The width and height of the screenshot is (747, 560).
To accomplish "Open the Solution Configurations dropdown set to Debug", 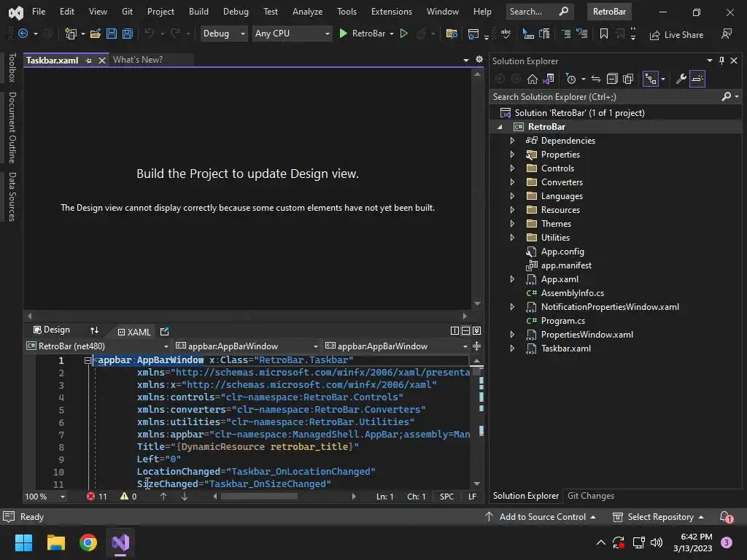I will [x=224, y=34].
